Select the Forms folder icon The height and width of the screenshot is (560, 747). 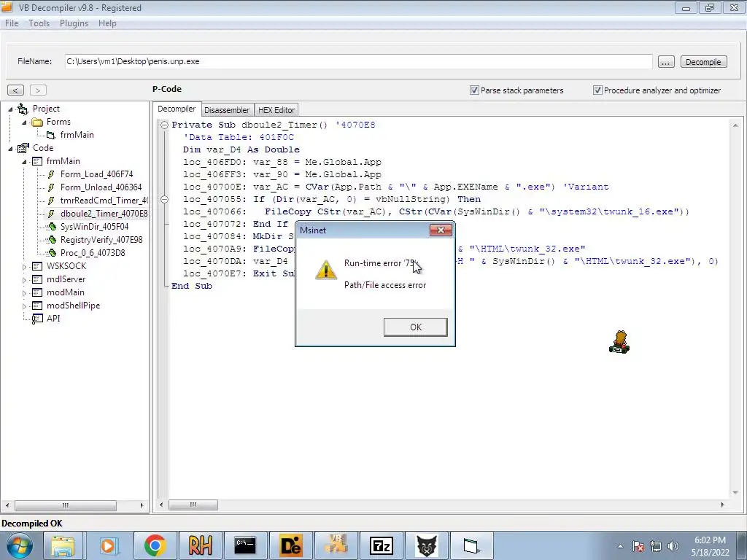[36, 122]
